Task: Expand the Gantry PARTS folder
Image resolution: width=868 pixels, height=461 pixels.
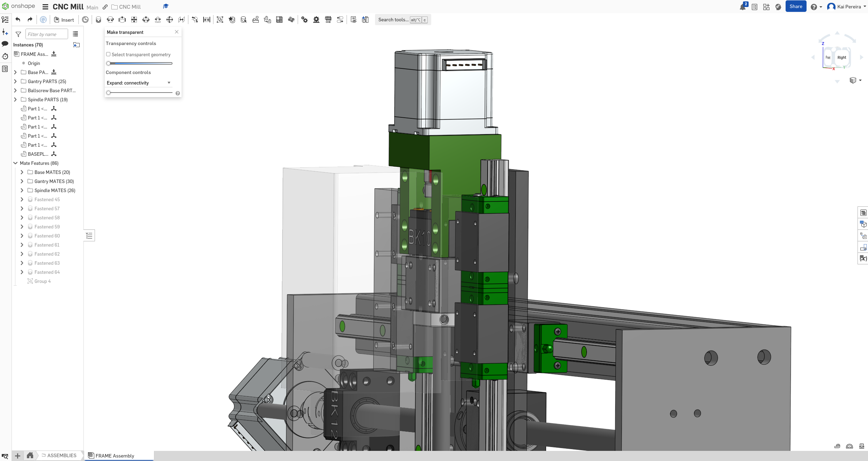Action: coord(15,81)
